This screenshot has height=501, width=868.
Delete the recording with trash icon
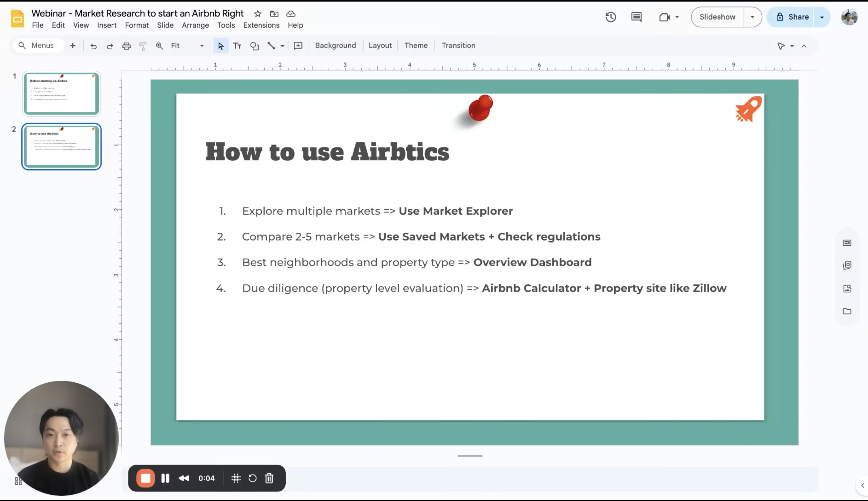269,478
